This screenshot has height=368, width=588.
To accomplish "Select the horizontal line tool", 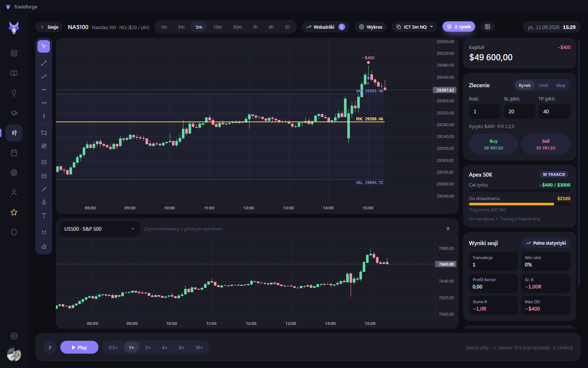I will click(x=44, y=90).
